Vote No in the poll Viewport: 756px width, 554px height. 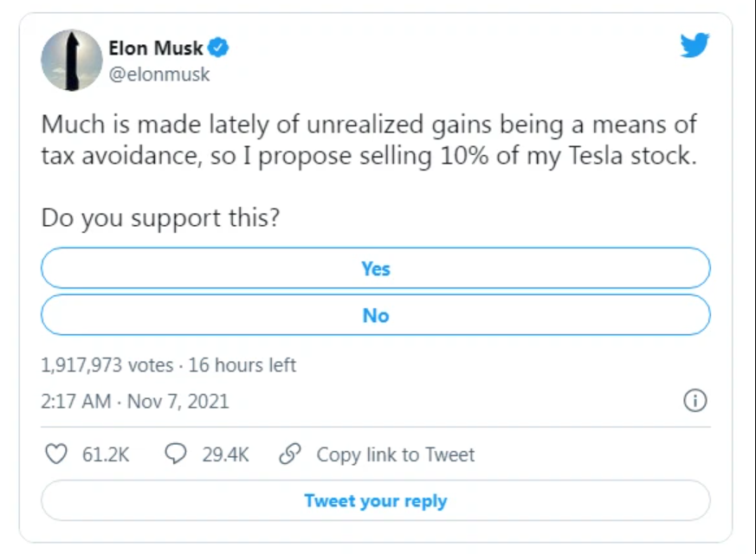point(376,315)
